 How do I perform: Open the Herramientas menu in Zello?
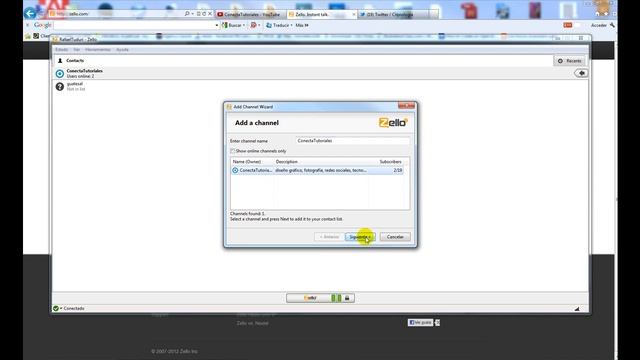pos(98,50)
